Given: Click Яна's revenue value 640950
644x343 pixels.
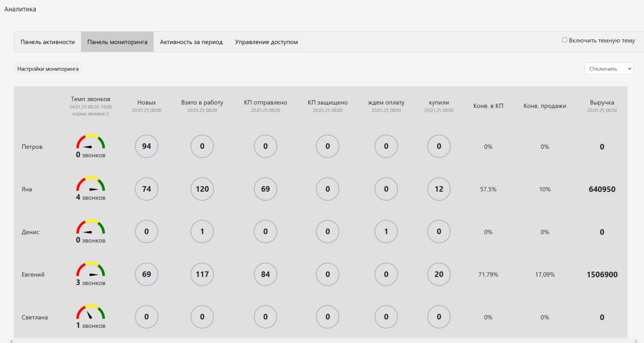Looking at the screenshot, I should (602, 190).
